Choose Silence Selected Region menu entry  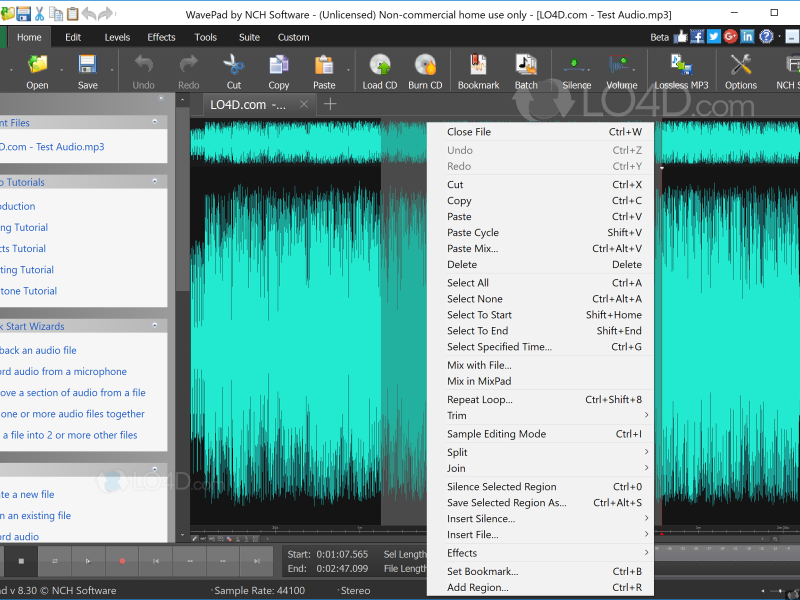(x=540, y=487)
